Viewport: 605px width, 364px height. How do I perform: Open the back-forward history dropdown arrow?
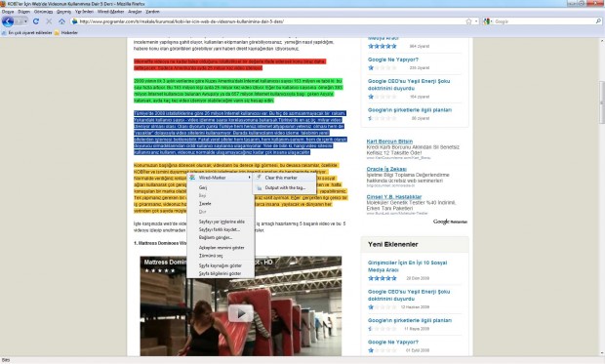pos(25,21)
